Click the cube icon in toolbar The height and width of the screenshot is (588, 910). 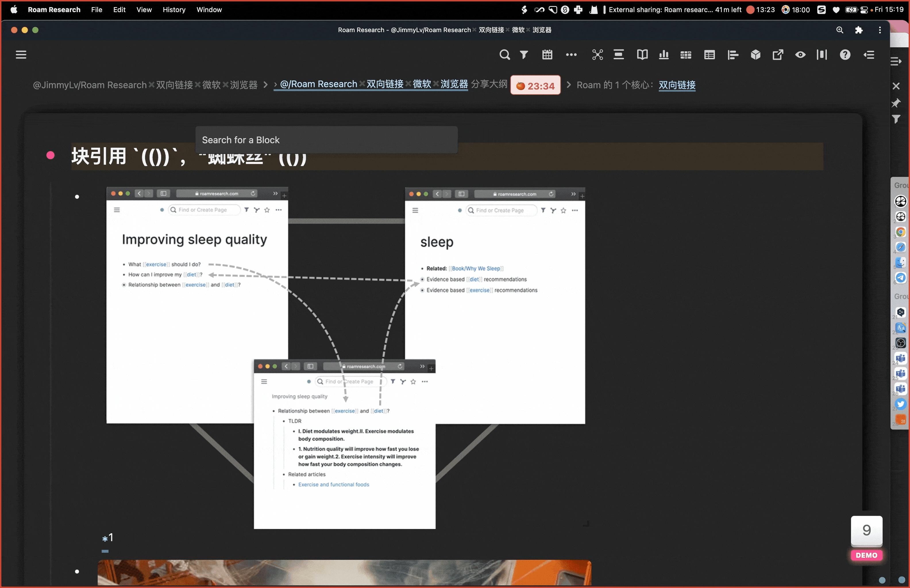[755, 55]
